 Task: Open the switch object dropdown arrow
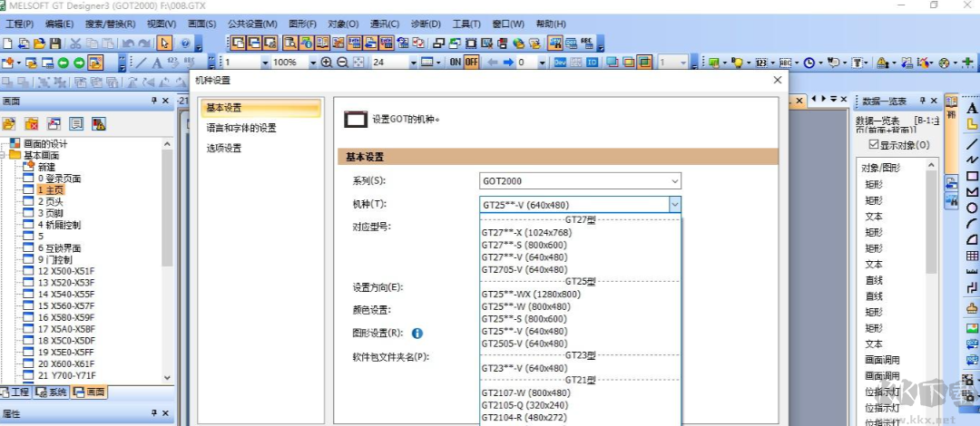coord(724,63)
